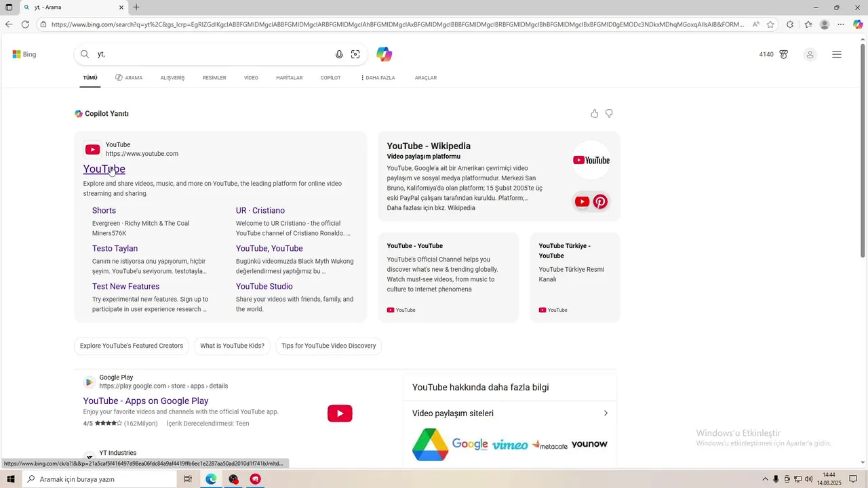Open the YouTube Türkiye card

(x=574, y=277)
